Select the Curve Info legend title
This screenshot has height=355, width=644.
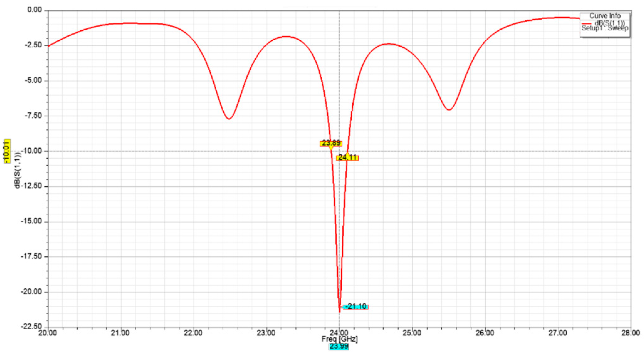coord(605,16)
